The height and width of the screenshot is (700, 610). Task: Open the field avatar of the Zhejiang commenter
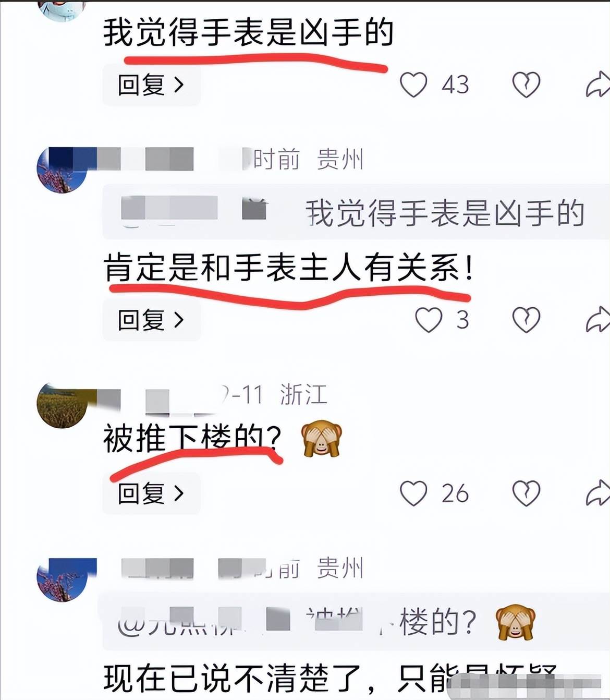(x=62, y=405)
